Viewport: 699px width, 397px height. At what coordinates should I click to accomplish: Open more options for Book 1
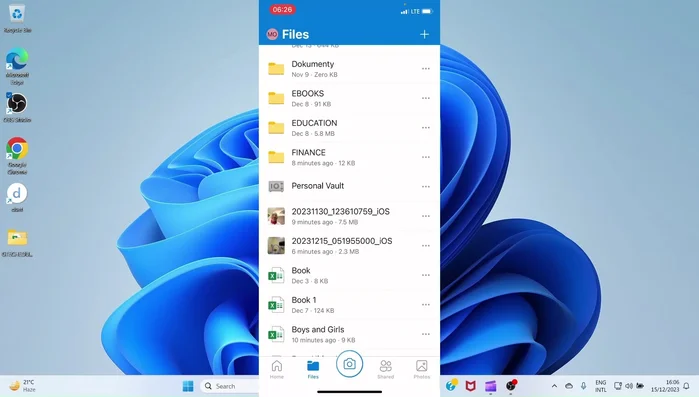click(426, 304)
